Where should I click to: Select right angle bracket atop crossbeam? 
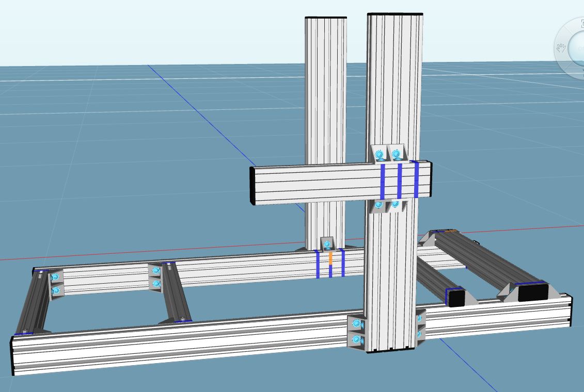click(397, 153)
